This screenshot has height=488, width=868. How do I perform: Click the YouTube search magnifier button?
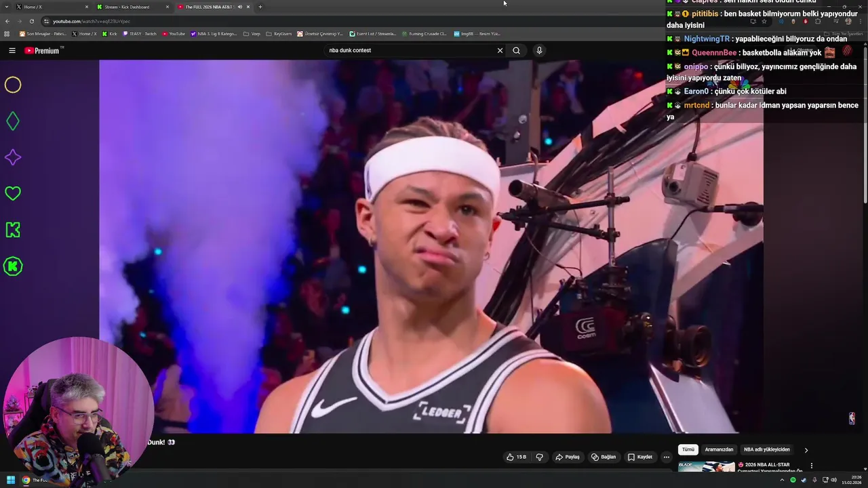516,50
